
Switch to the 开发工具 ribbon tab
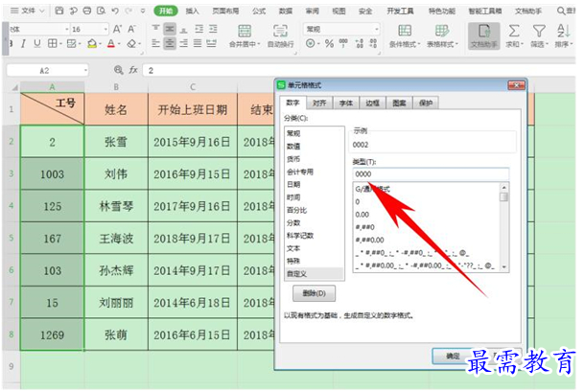pyautogui.click(x=400, y=12)
